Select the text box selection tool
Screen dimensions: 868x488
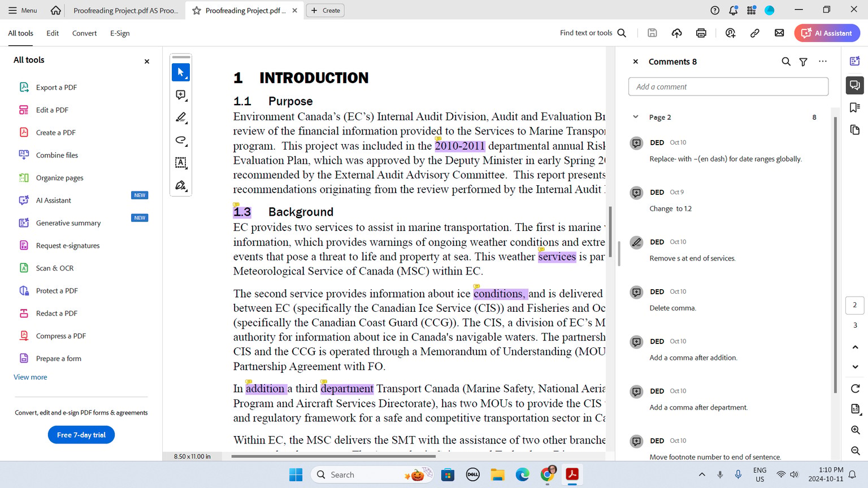pyautogui.click(x=181, y=163)
